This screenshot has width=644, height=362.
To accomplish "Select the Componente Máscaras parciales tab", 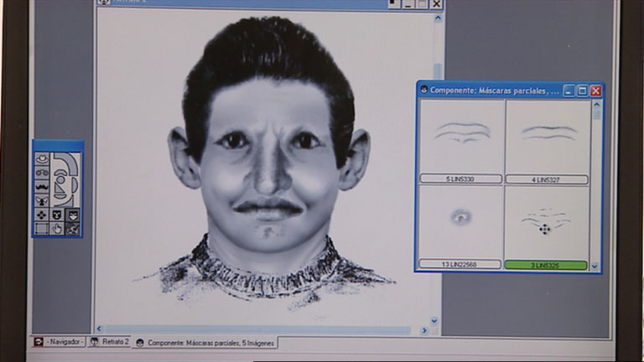I will click(x=205, y=343).
